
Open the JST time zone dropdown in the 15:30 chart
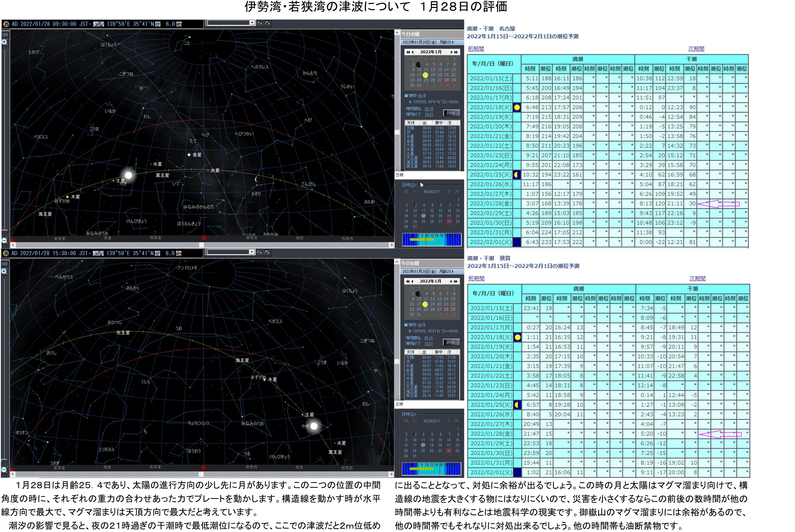click(90, 254)
